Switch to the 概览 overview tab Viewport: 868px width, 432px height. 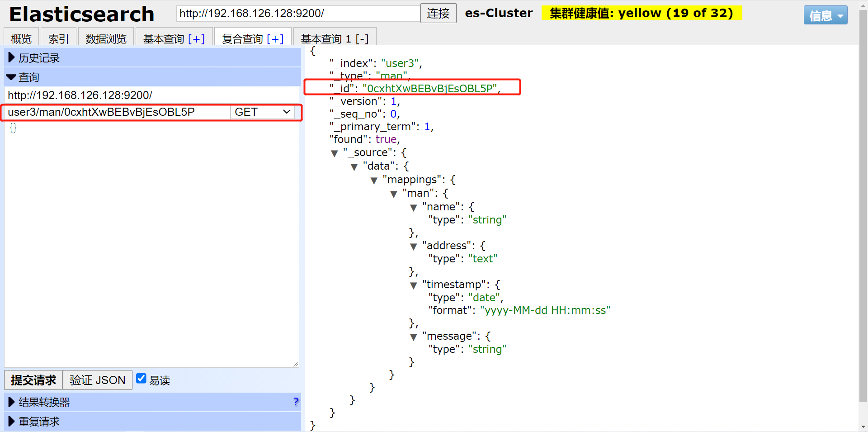click(21, 39)
